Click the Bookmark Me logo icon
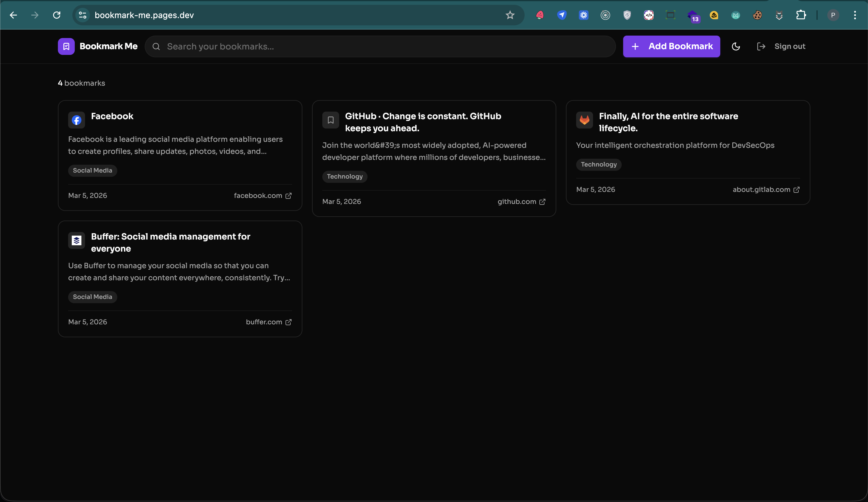The width and height of the screenshot is (868, 502). coord(66,46)
